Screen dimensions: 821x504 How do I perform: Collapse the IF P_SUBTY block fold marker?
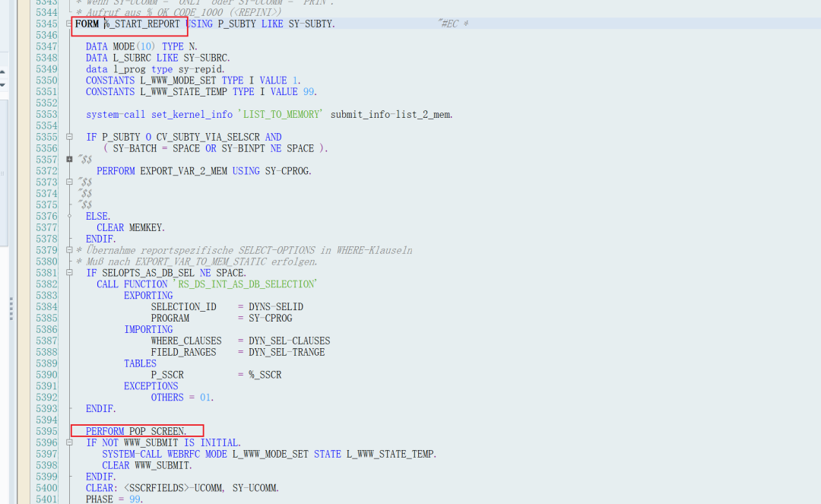pyautogui.click(x=69, y=137)
